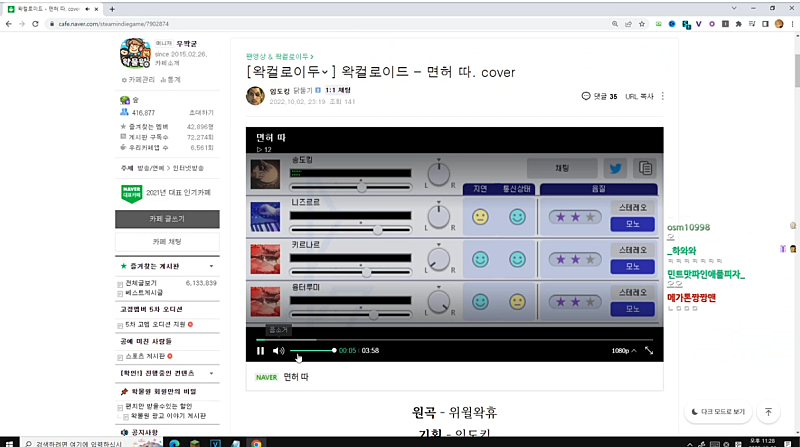Go back with the browser back arrow
Viewport: 800px width, 447px height.
point(9,24)
